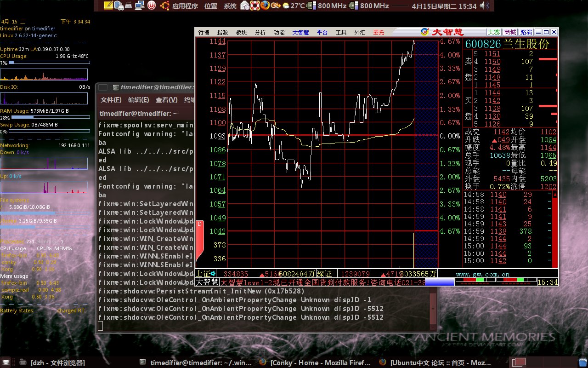The height and width of the screenshot is (368, 588).
Task: Open the 平台 menu in 大智慧
Action: [322, 32]
